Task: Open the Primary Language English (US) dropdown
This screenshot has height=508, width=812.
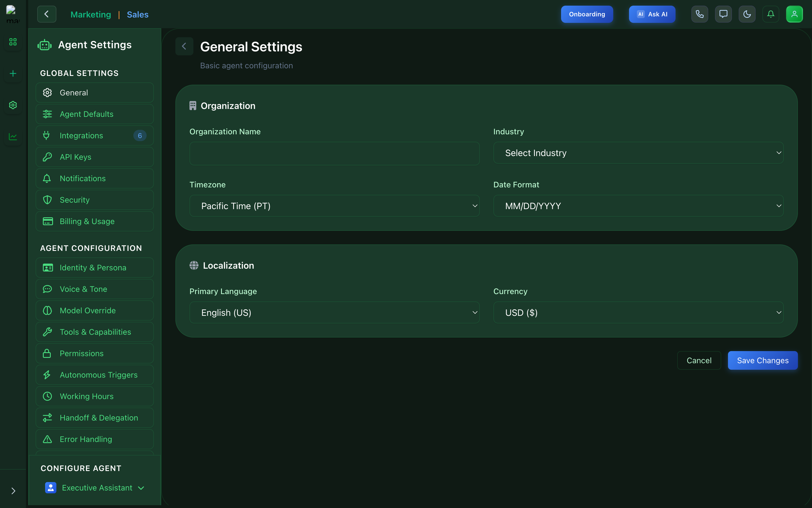Action: point(334,312)
